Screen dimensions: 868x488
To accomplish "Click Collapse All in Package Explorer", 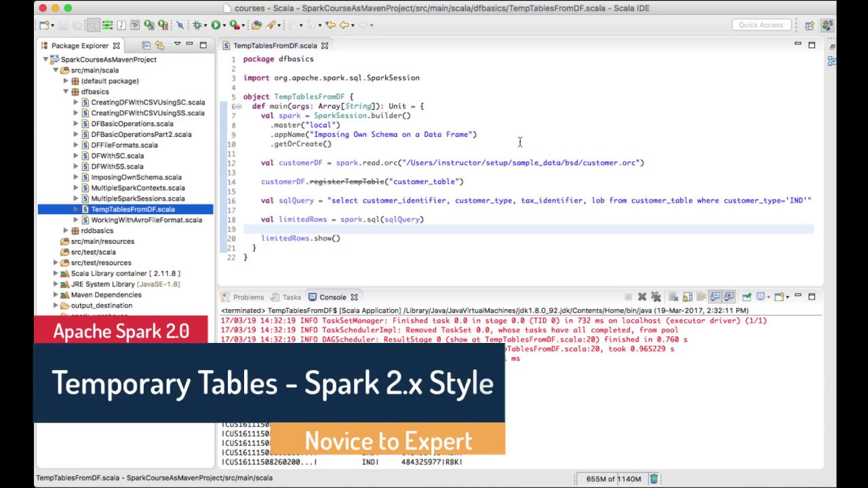I will click(x=146, y=45).
